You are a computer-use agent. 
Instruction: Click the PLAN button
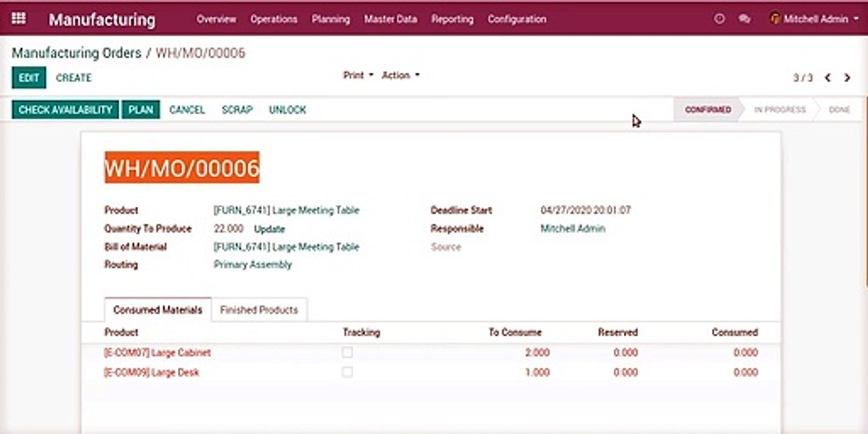coord(141,110)
